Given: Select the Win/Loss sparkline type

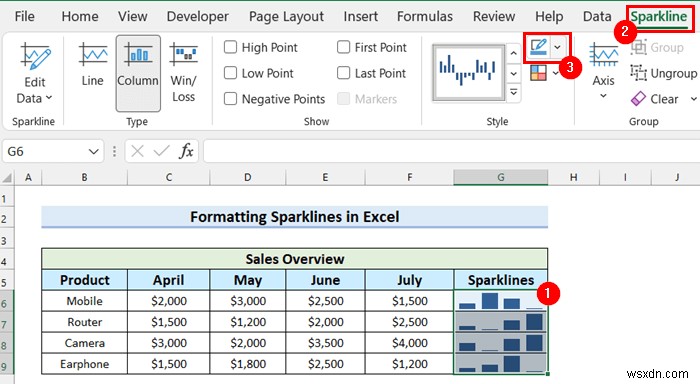Looking at the screenshot, I should click(183, 55).
